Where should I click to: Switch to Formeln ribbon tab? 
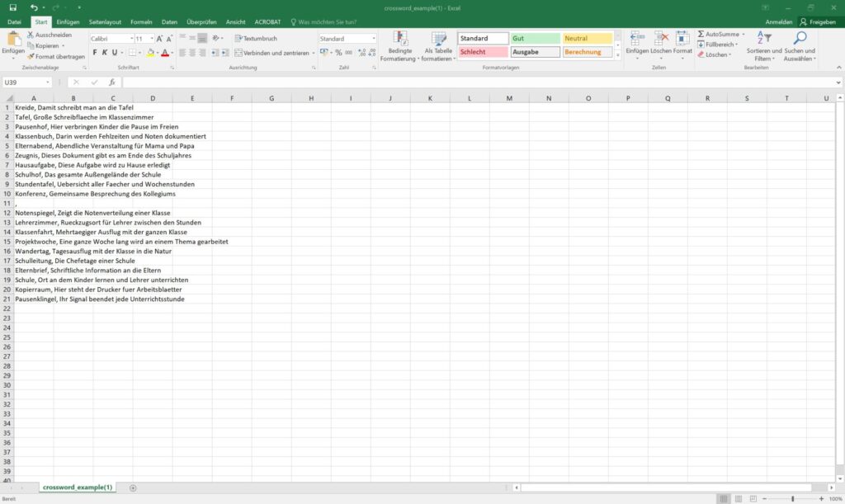pos(141,22)
